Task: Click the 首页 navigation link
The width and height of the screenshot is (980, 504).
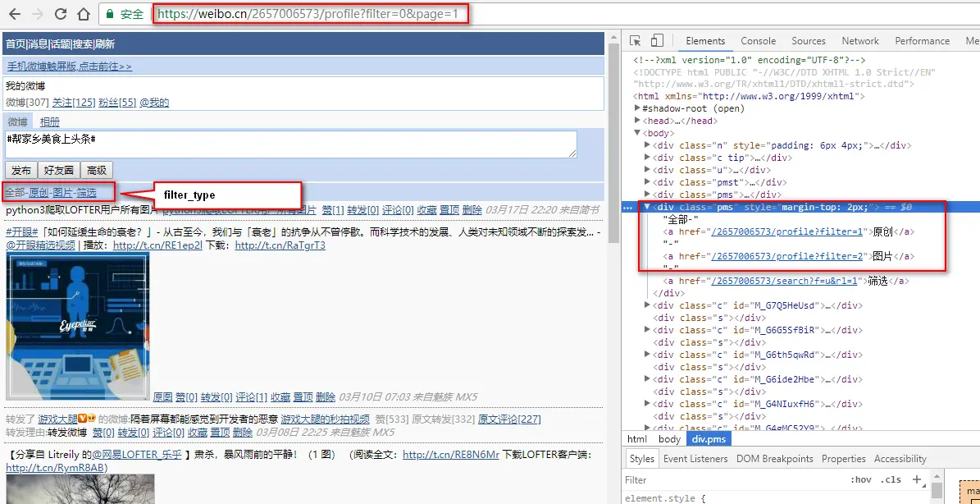Action: pyautogui.click(x=16, y=44)
